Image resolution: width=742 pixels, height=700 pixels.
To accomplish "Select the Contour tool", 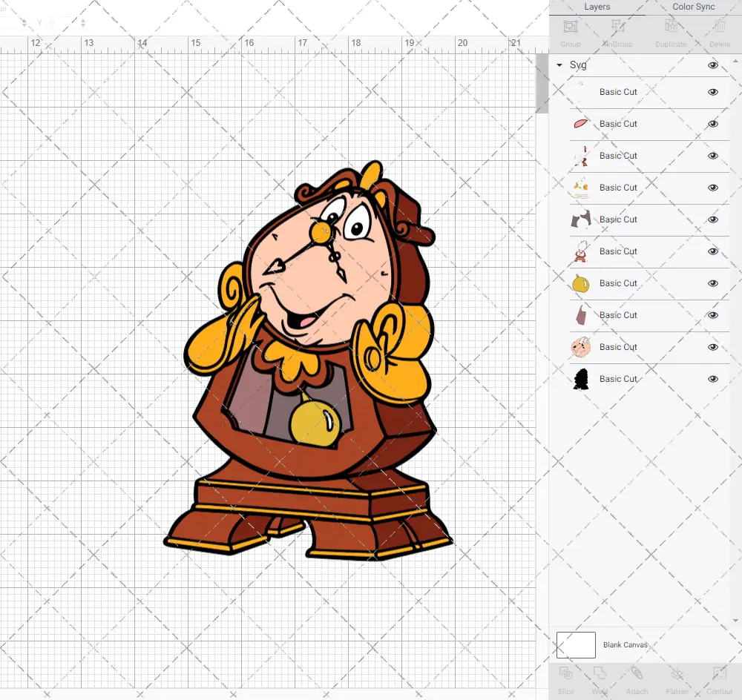I will coord(719,673).
